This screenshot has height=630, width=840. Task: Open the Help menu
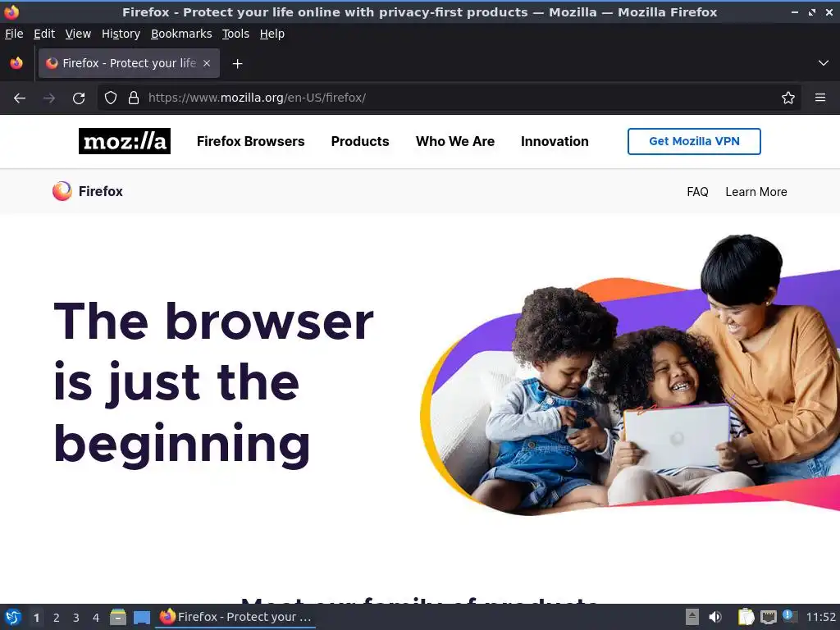tap(272, 34)
